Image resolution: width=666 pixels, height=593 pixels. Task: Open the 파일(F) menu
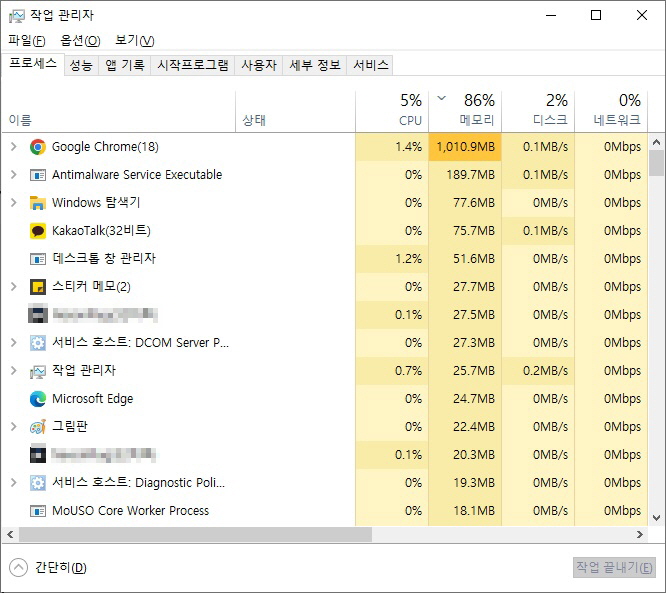click(27, 41)
